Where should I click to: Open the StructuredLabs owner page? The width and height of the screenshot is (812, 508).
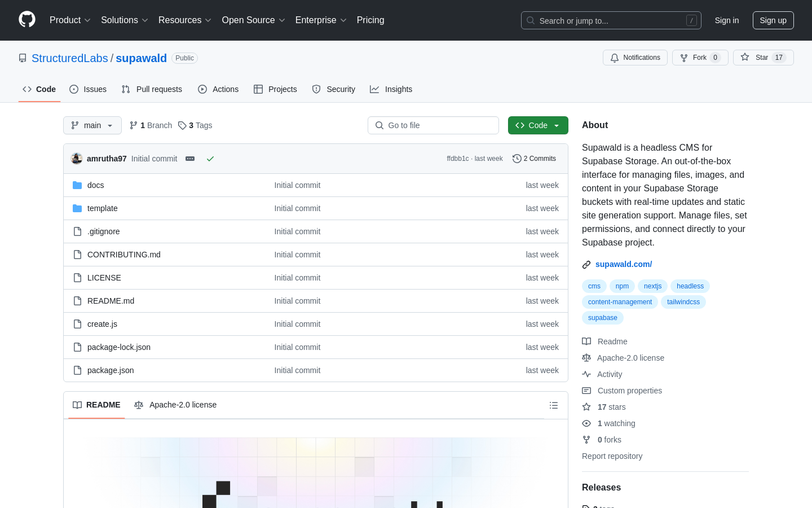point(70,58)
